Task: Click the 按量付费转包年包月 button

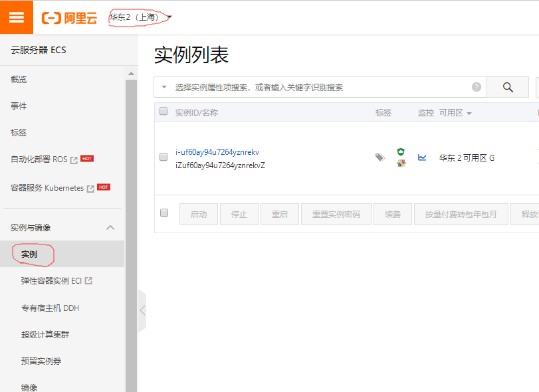Action: 461,214
